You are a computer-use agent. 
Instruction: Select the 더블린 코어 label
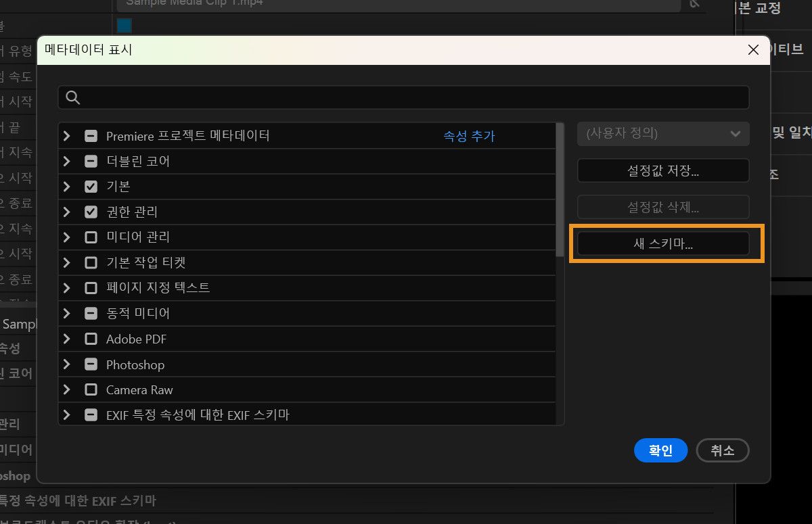pos(138,162)
